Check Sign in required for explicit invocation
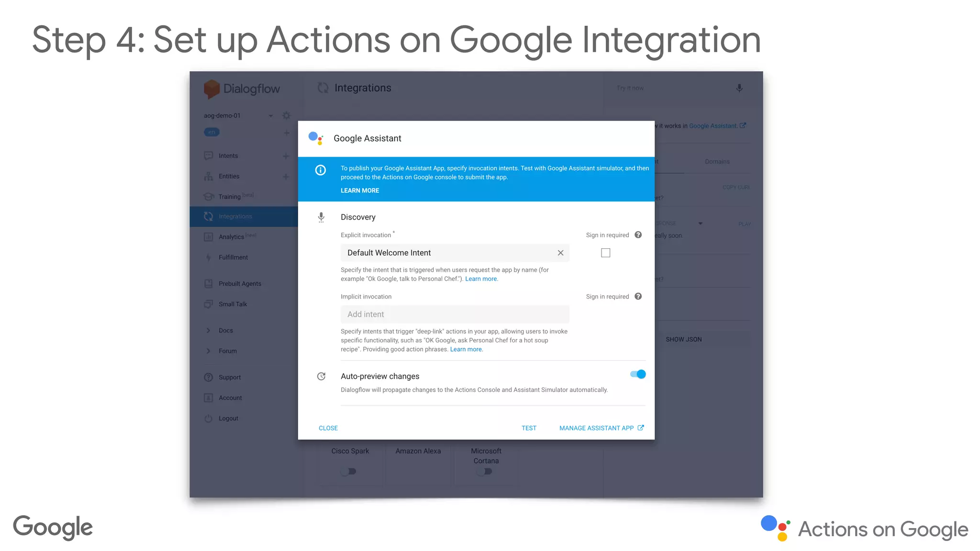Screen dimensions: 980x551 pyautogui.click(x=605, y=253)
